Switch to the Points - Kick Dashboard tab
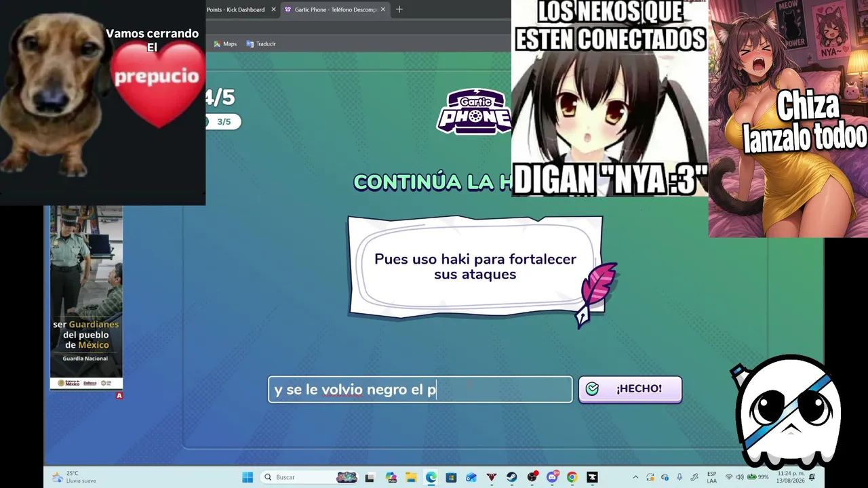The height and width of the screenshot is (488, 868). tap(236, 9)
